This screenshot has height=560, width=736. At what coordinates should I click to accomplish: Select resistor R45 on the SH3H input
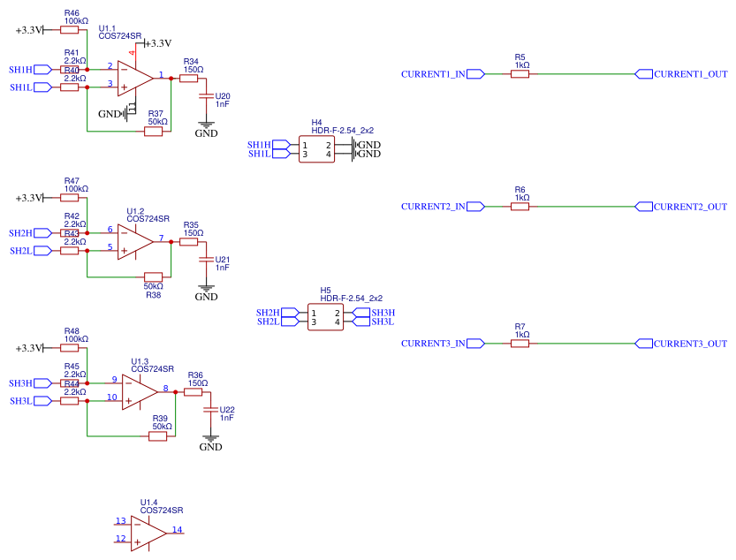coord(70,383)
